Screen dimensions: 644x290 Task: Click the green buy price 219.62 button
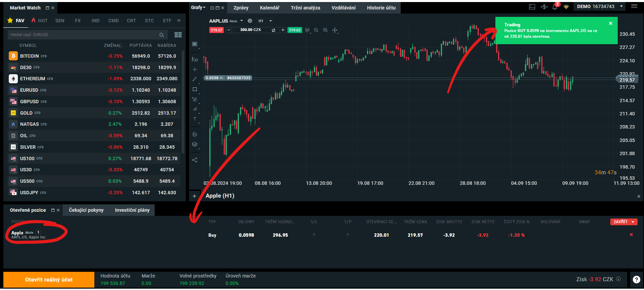pyautogui.click(x=295, y=30)
